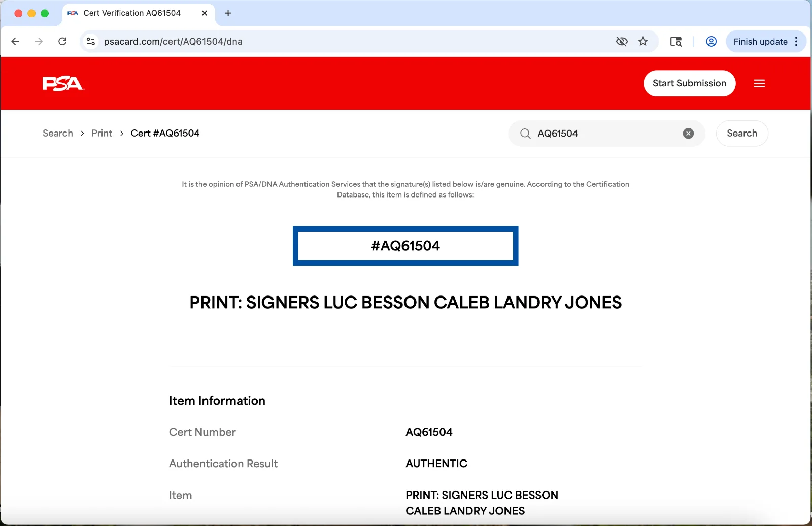
Task: Open a new browser tab
Action: tap(228, 13)
